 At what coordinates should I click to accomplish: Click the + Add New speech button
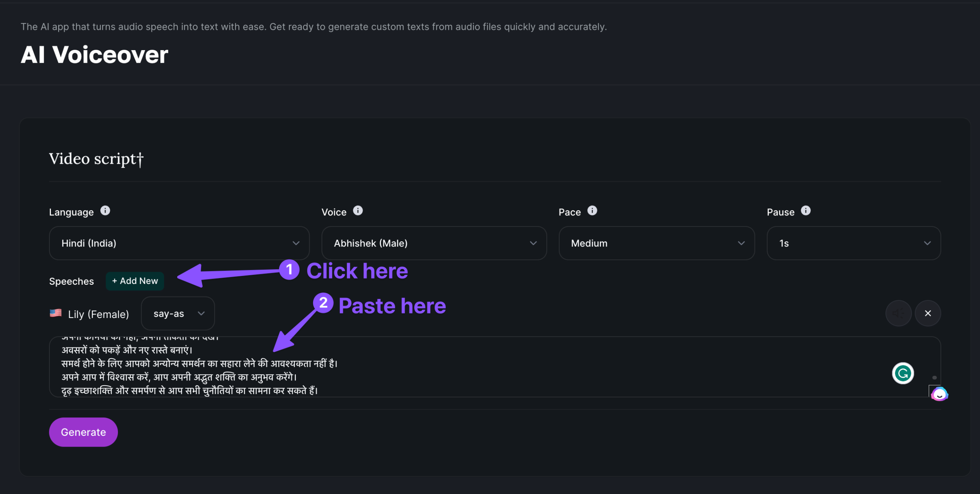(x=135, y=281)
